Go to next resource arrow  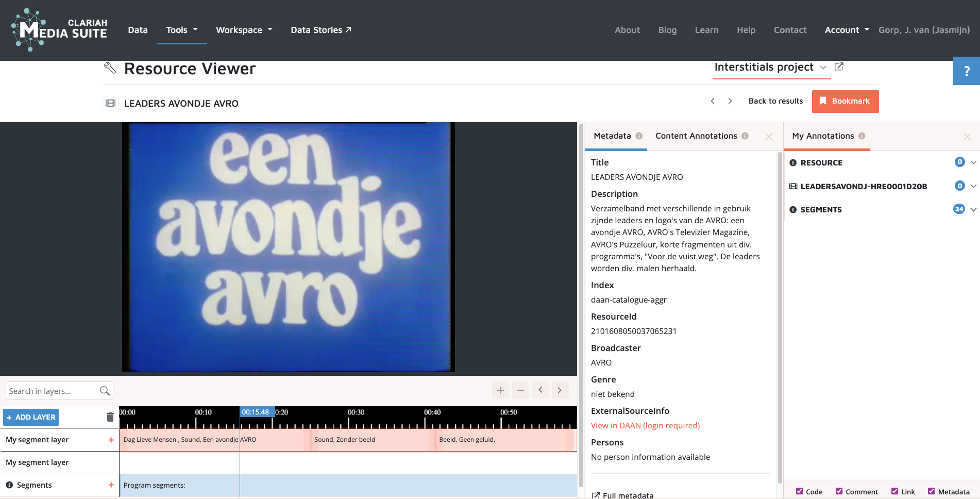(730, 101)
